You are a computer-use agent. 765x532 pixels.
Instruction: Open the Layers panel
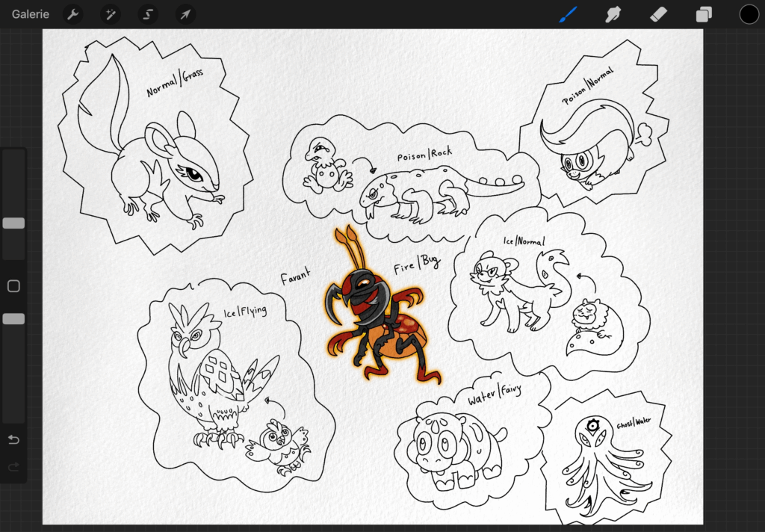click(703, 13)
